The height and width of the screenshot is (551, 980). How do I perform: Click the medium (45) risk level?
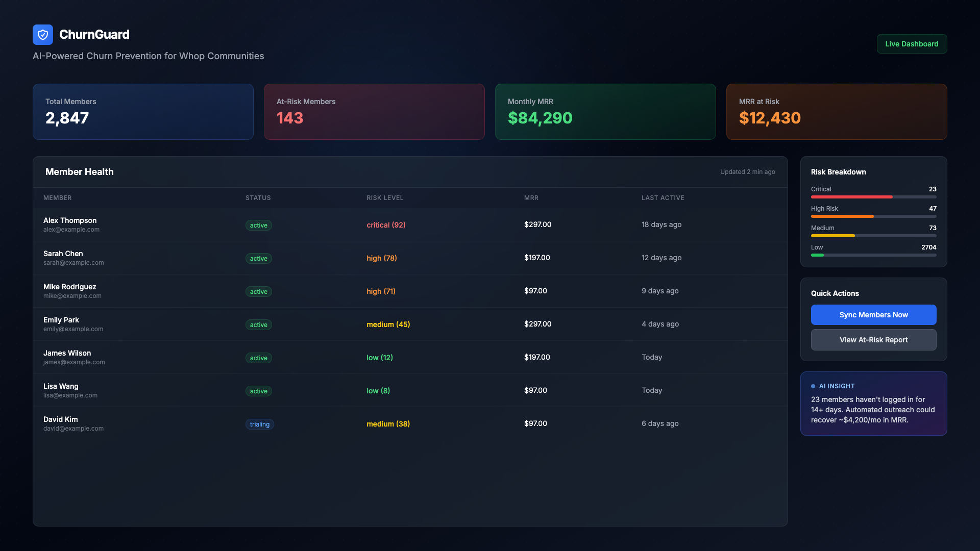[x=388, y=324]
